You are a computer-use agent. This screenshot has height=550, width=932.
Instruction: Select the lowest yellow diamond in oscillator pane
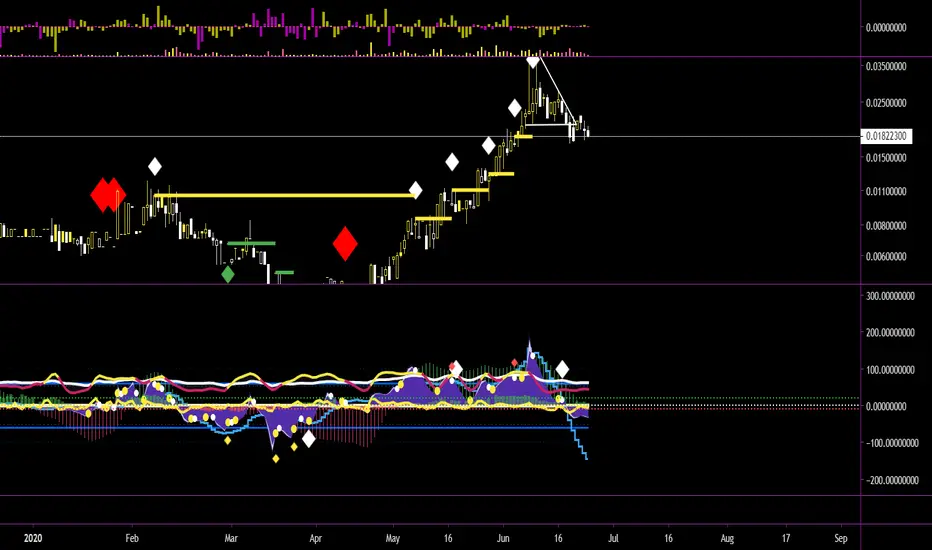click(276, 458)
